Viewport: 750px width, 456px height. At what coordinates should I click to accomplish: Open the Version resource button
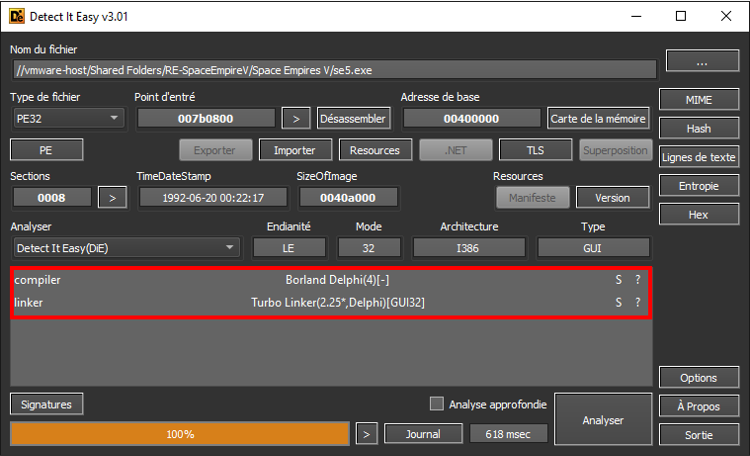(x=613, y=198)
